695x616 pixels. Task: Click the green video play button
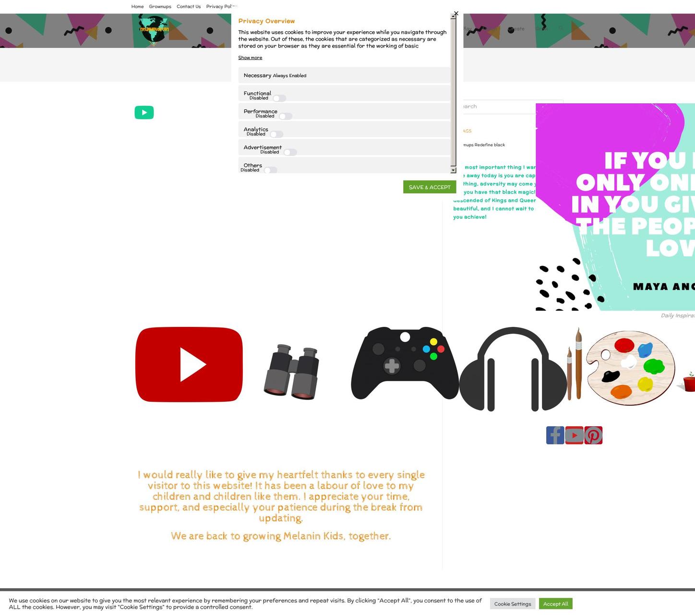point(144,112)
